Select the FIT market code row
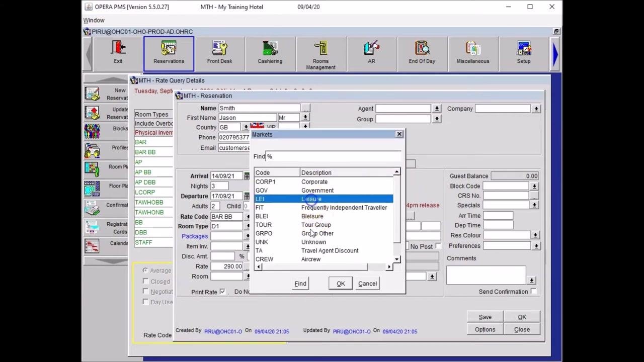 pyautogui.click(x=324, y=207)
